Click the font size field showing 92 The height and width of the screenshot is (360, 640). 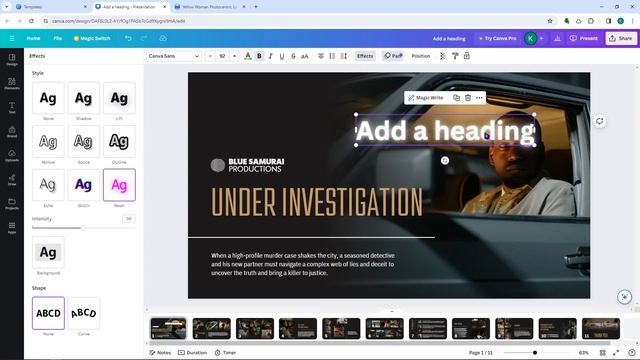click(x=222, y=56)
